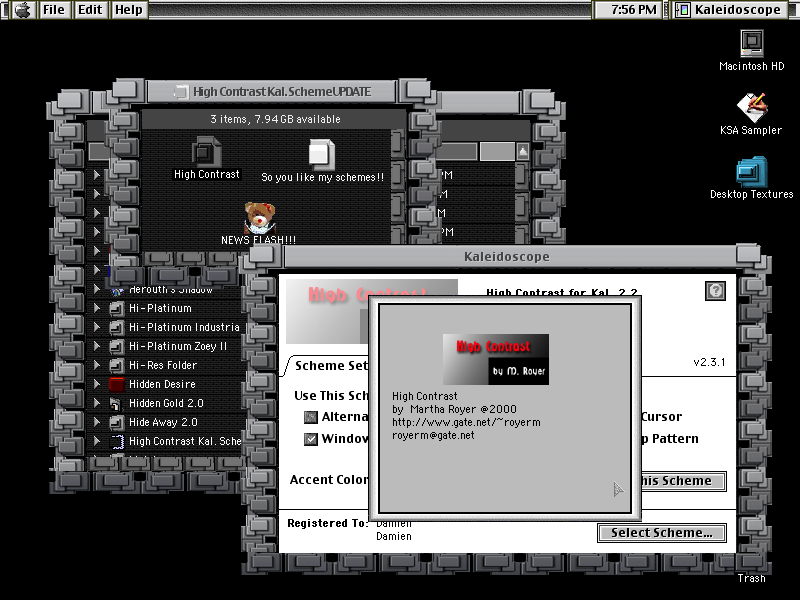Open the Help menu
This screenshot has height=600, width=800.
(x=129, y=10)
